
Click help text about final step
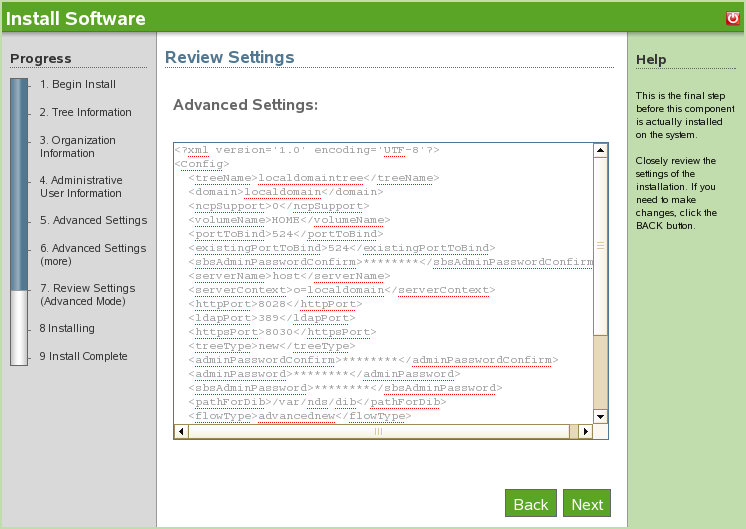coord(685,116)
